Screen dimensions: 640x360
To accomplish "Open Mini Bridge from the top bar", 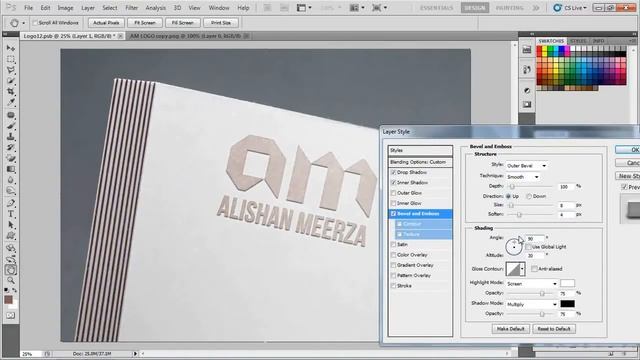I will pos(284,7).
